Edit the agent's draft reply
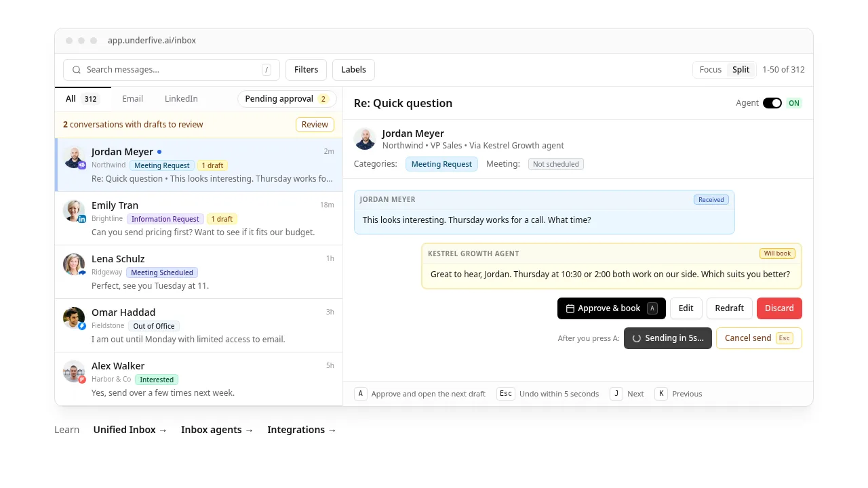The image size is (868, 488). [x=686, y=308]
